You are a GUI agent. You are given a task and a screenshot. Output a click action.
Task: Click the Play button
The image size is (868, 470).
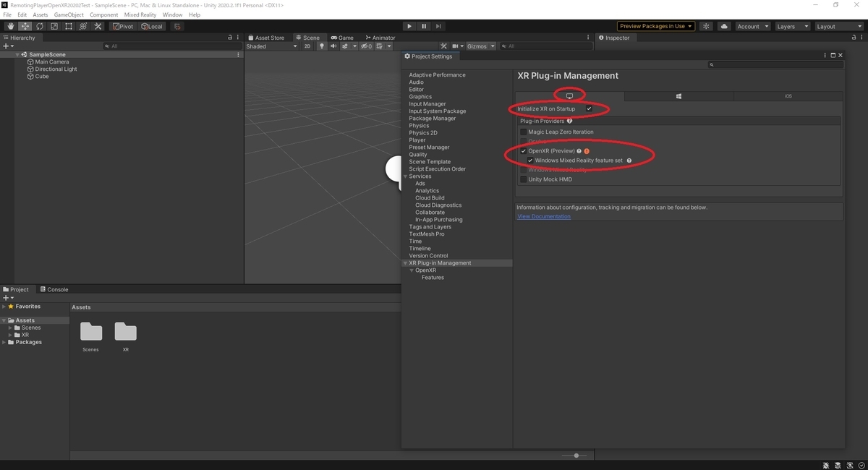pos(409,26)
